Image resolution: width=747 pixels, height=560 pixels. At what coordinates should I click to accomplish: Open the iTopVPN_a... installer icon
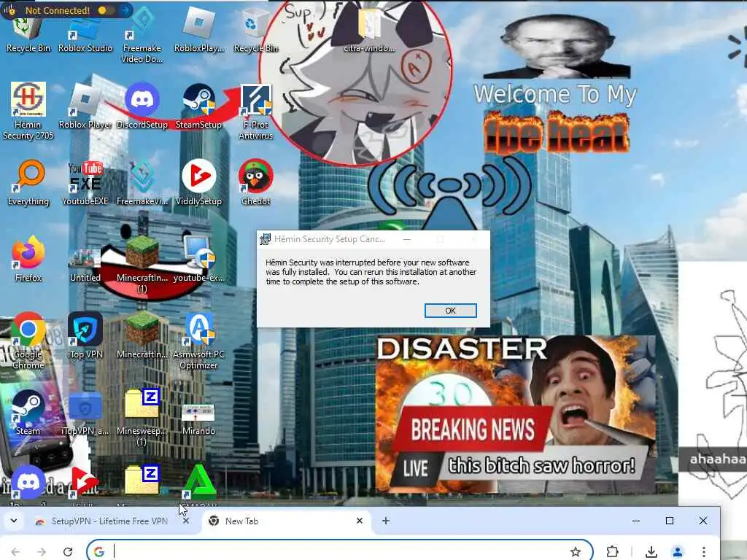[85, 413]
